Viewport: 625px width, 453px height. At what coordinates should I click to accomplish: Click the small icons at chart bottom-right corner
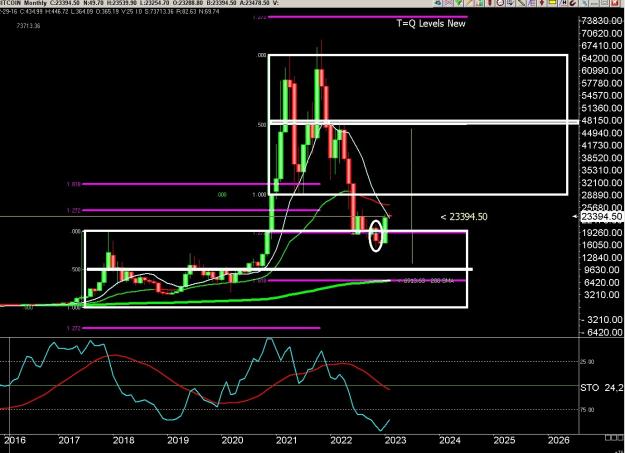614,438
